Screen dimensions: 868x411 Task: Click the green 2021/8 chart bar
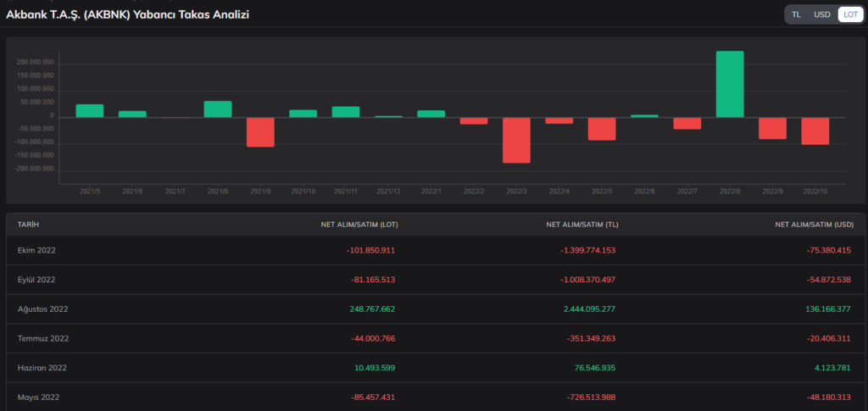pos(218,109)
